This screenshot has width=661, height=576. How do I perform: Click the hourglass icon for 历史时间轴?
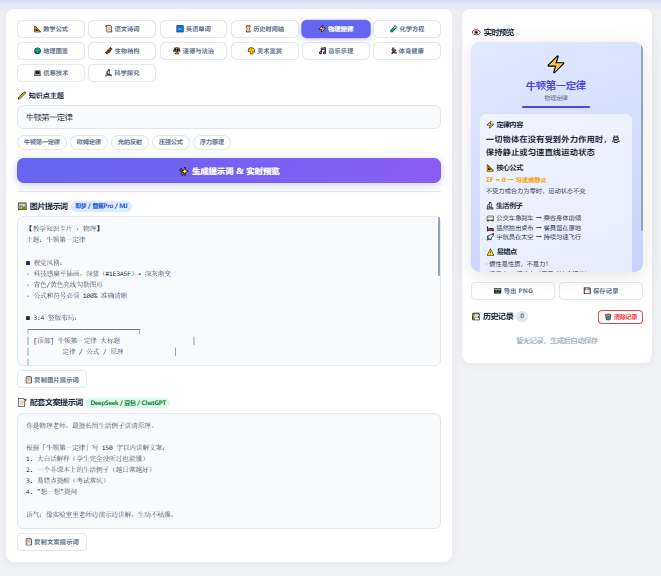[x=248, y=29]
